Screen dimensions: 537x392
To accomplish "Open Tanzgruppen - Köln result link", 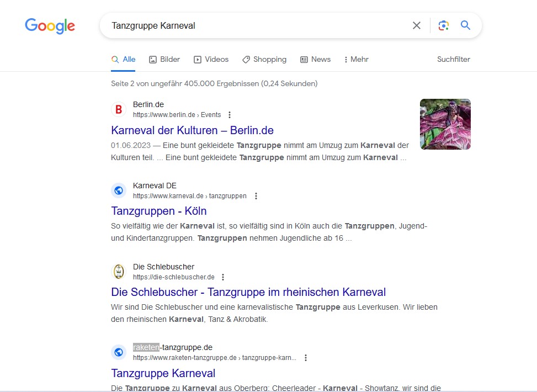I will click(x=159, y=211).
